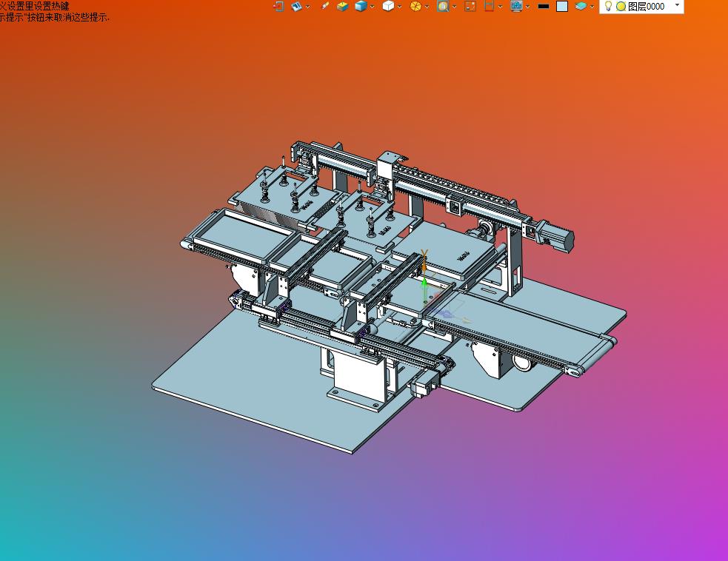Open dropdown next to the teal slab icon

point(592,7)
